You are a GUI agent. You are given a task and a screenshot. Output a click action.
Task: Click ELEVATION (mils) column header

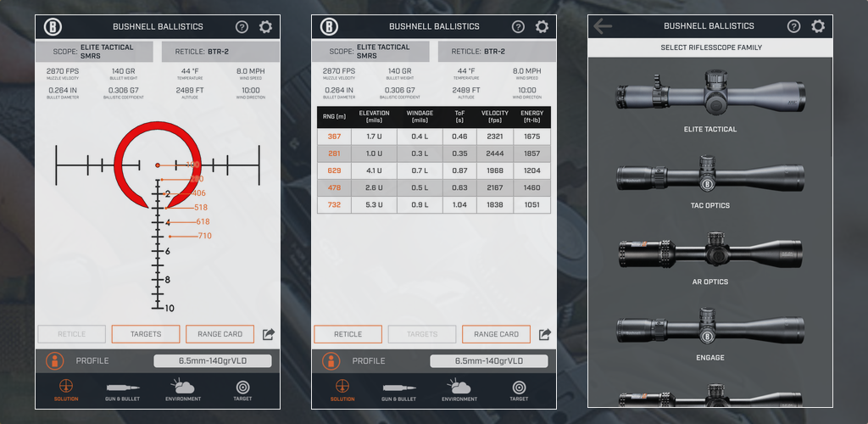pos(374,117)
